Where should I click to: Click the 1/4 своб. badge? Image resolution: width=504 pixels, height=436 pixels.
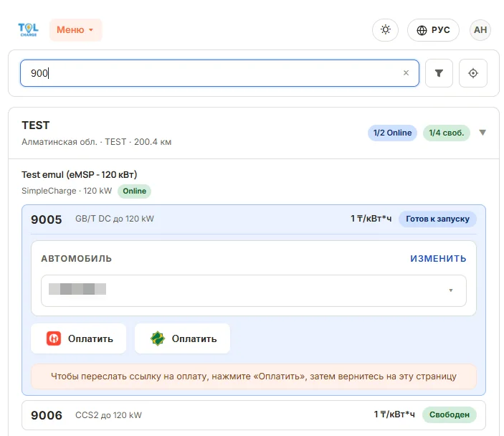click(x=446, y=133)
